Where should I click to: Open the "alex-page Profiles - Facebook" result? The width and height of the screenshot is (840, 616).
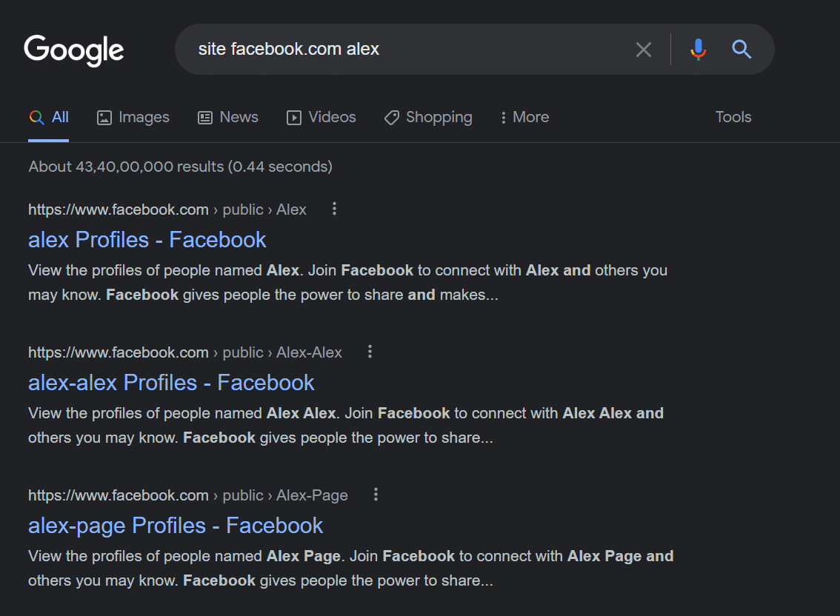pyautogui.click(x=176, y=526)
